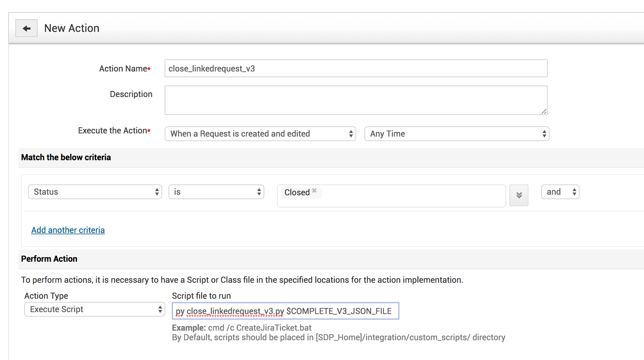Screen dimensions: 644x360
Task: Change the 'and' logical operator dropdown
Action: tap(560, 192)
